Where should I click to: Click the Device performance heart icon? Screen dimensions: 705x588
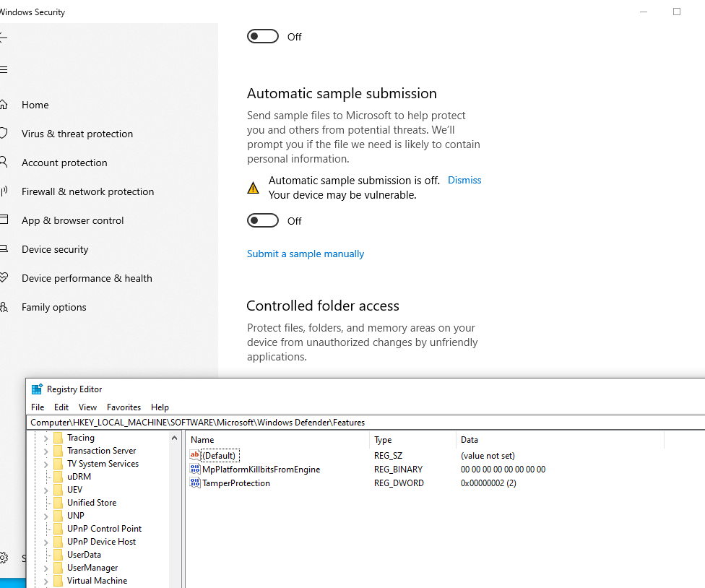coord(4,277)
